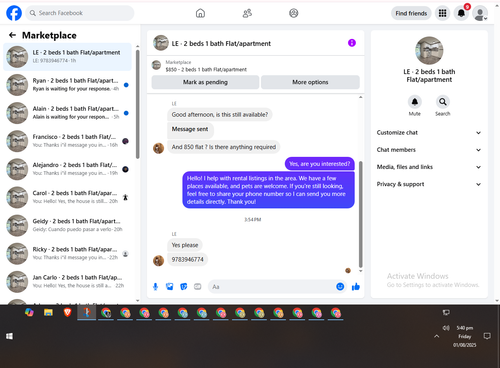500x368 pixels.
Task: Click Mark as pending
Action: 205,82
